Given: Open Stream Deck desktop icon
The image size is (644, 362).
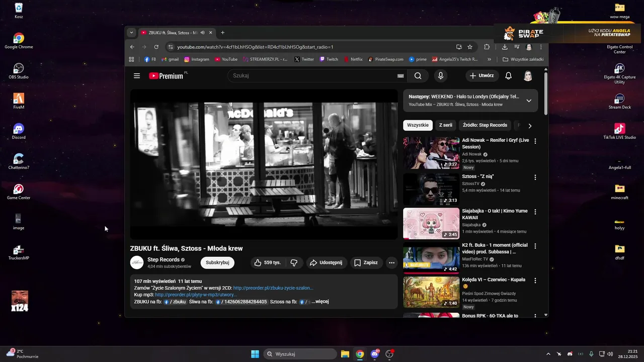Looking at the screenshot, I should coord(619,101).
